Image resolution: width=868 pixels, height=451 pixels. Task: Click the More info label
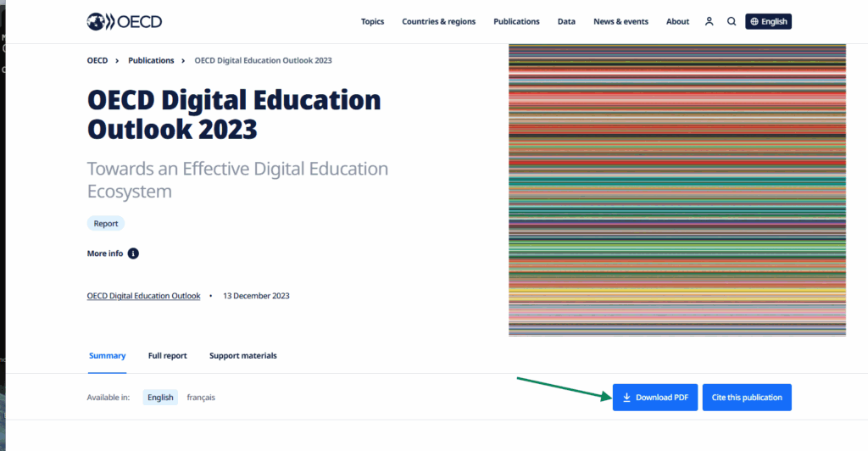tap(104, 253)
